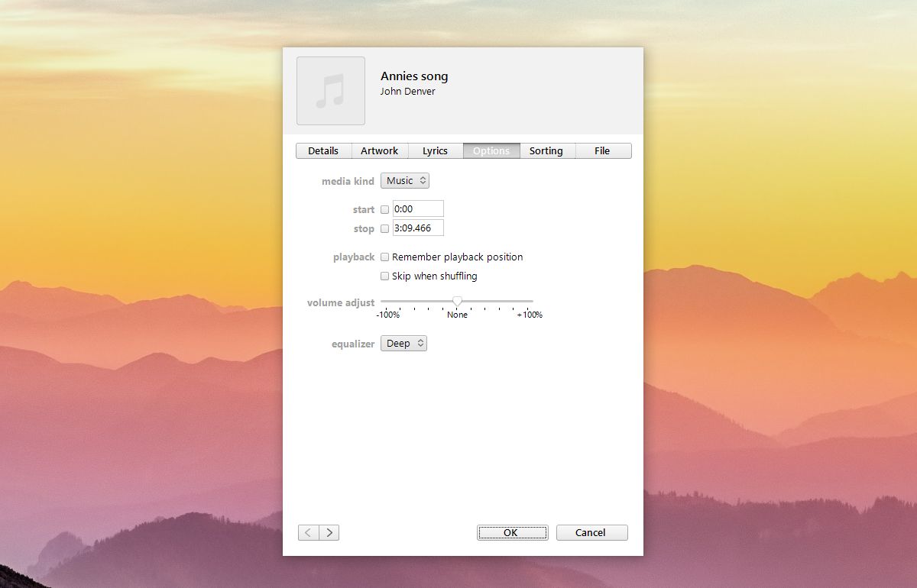Enable the start time checkbox
The width and height of the screenshot is (917, 588).
point(385,209)
